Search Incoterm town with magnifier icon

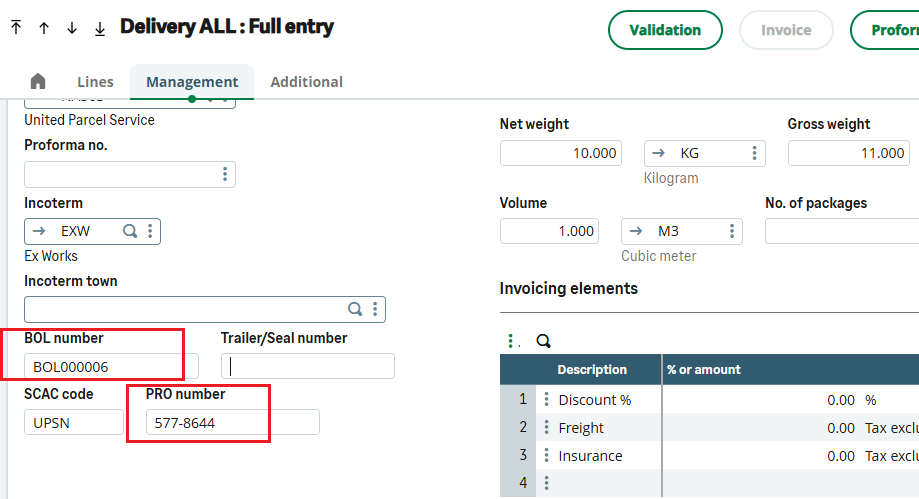point(355,309)
